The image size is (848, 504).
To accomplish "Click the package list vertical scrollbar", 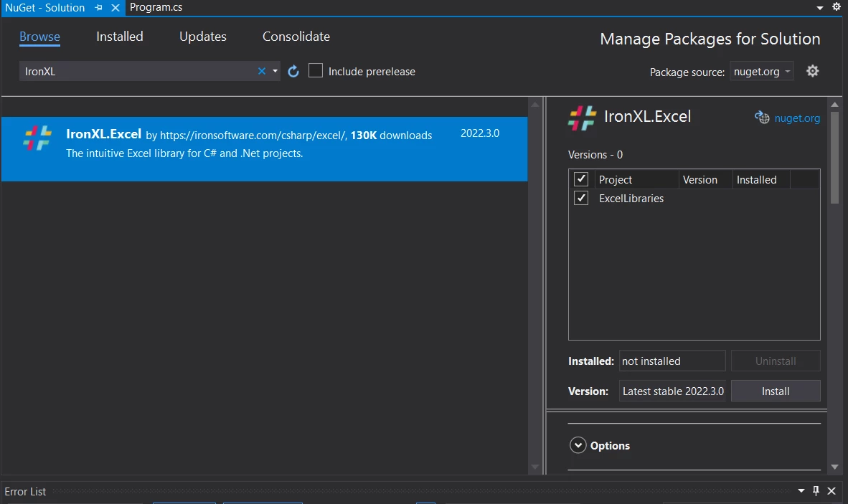I will tap(534, 287).
